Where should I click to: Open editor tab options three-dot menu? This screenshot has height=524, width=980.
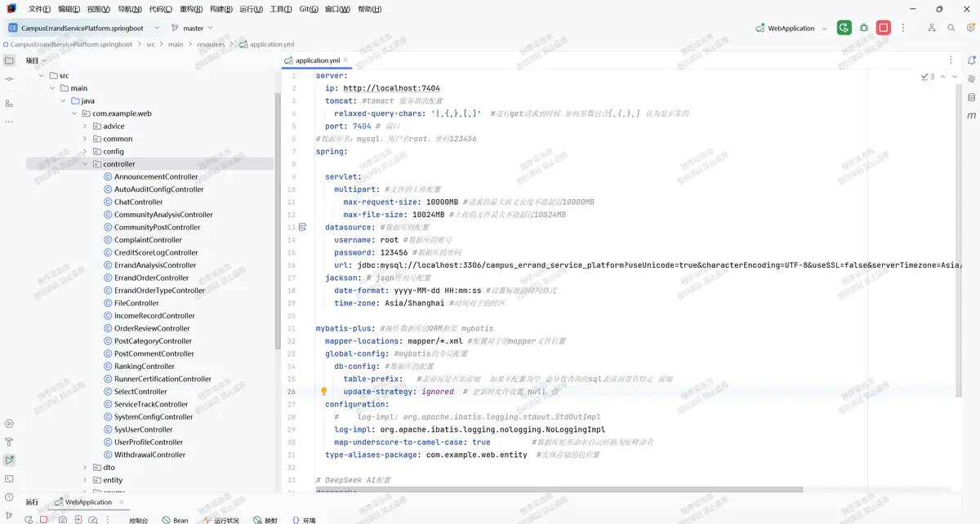(x=950, y=60)
